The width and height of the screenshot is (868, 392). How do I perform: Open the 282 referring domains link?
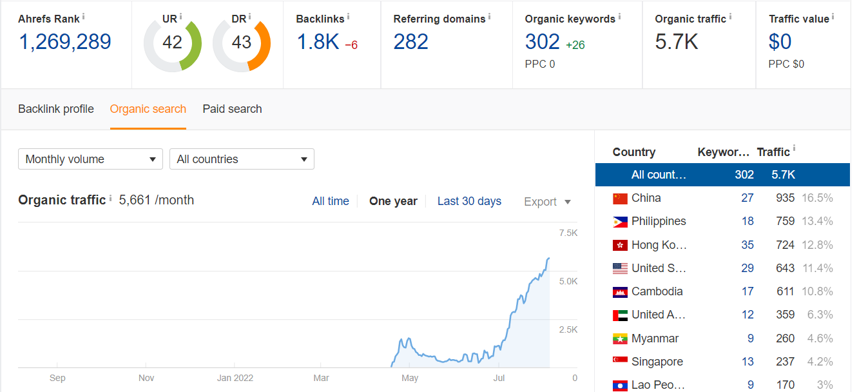tap(410, 43)
